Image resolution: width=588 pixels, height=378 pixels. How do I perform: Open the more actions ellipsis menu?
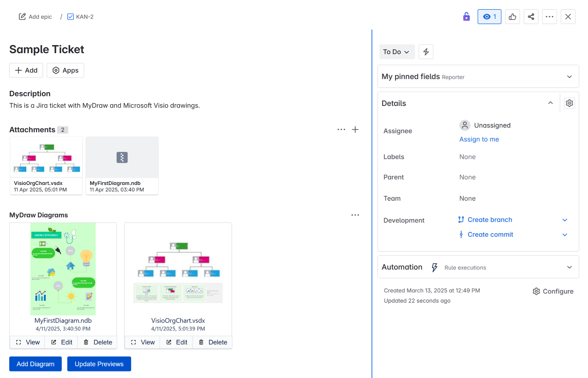550,17
